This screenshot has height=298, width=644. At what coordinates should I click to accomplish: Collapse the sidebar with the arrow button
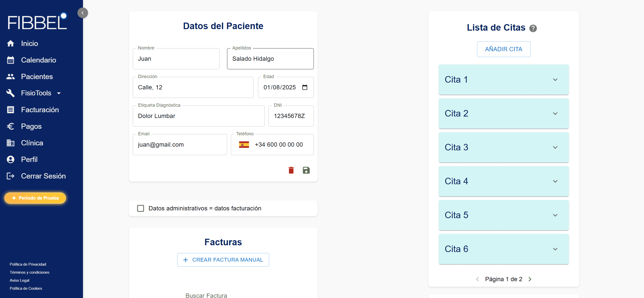point(82,13)
